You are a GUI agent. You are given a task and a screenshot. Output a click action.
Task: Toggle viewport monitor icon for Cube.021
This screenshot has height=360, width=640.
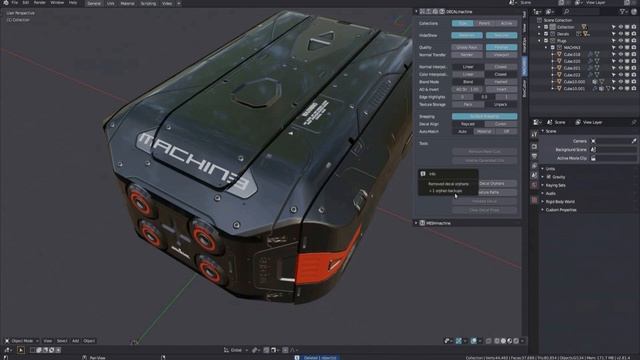[627, 68]
